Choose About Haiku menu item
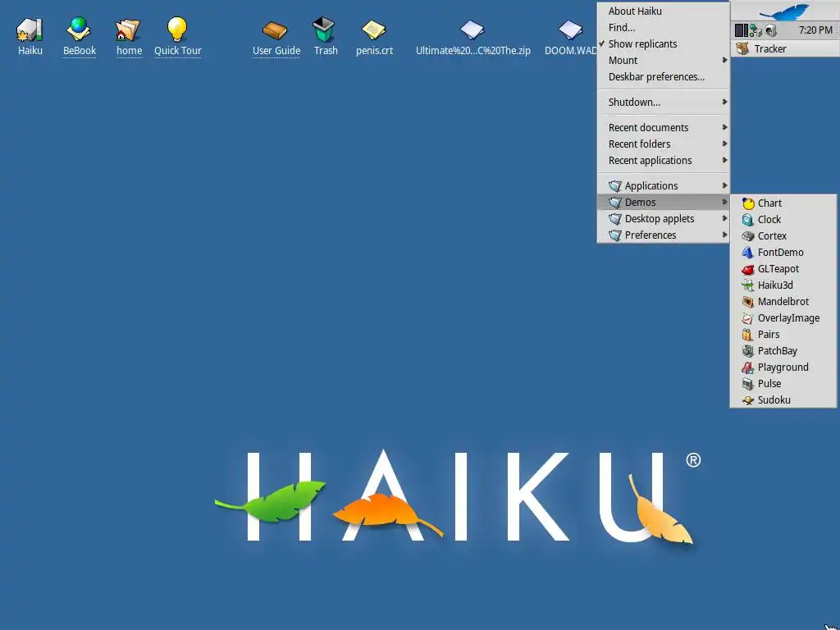This screenshot has width=840, height=630. click(663, 11)
